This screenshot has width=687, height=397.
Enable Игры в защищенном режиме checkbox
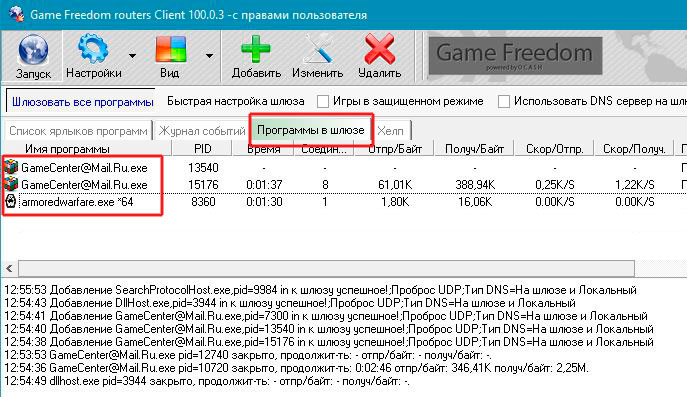coord(323,102)
